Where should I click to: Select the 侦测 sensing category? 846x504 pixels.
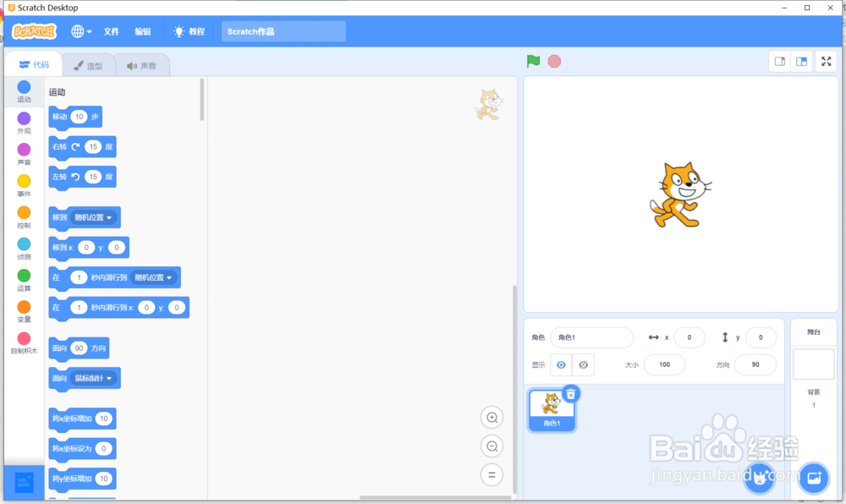pos(24,249)
